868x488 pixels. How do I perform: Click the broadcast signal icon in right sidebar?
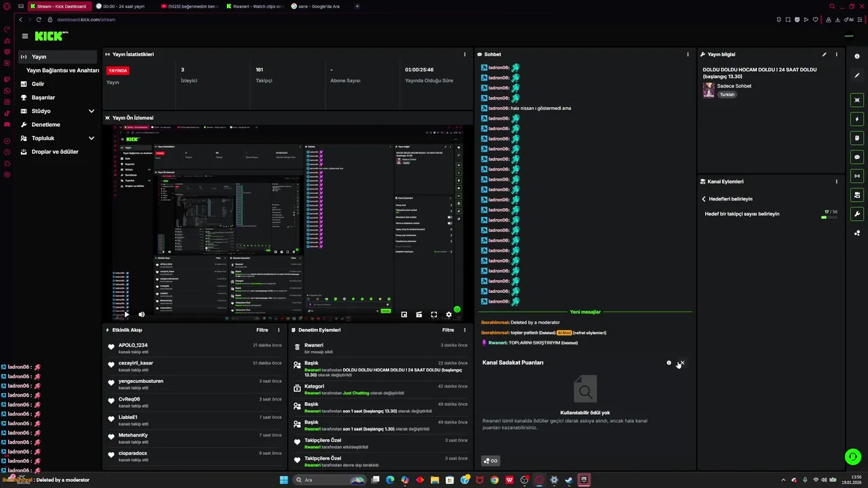pos(857,176)
